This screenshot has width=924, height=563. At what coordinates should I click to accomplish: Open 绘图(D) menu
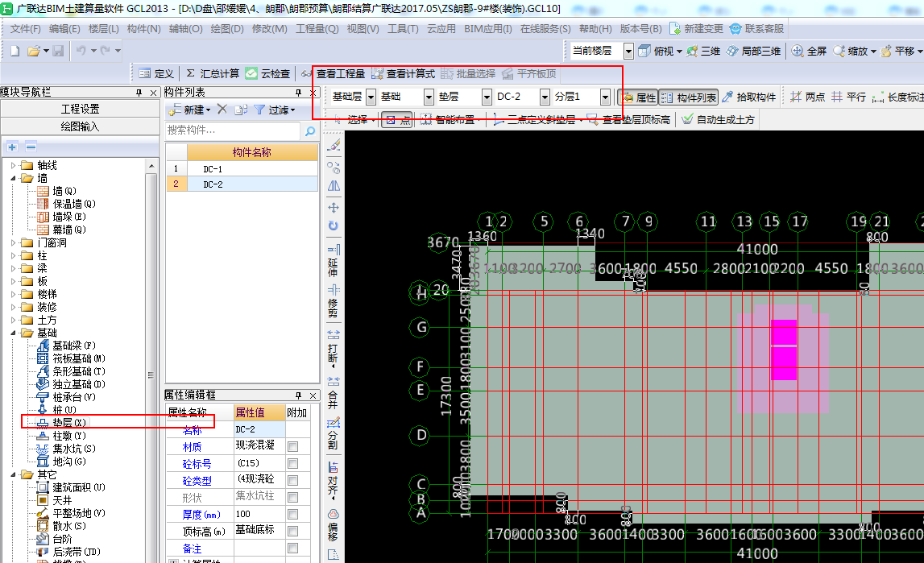click(227, 29)
